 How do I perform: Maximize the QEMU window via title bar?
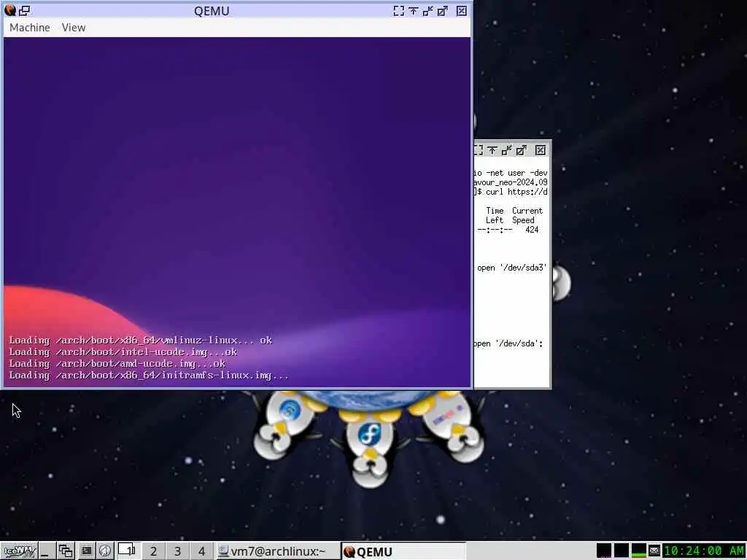[x=443, y=11]
